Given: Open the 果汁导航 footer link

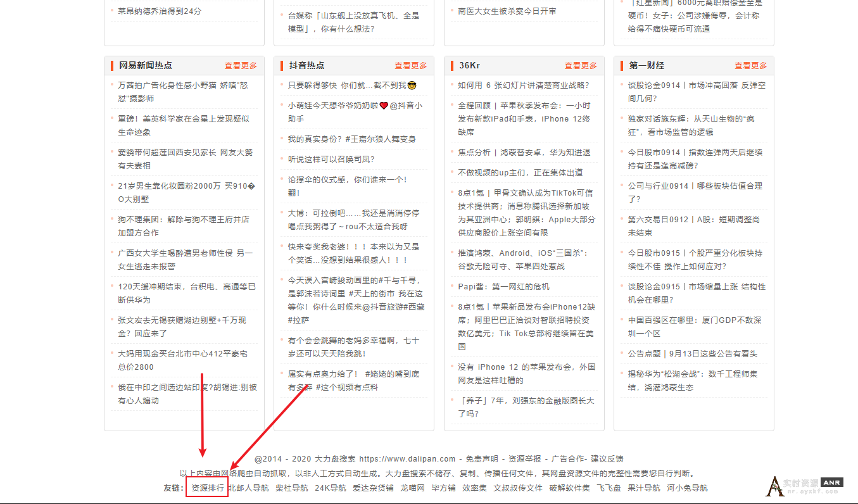Looking at the screenshot, I should tap(644, 488).
